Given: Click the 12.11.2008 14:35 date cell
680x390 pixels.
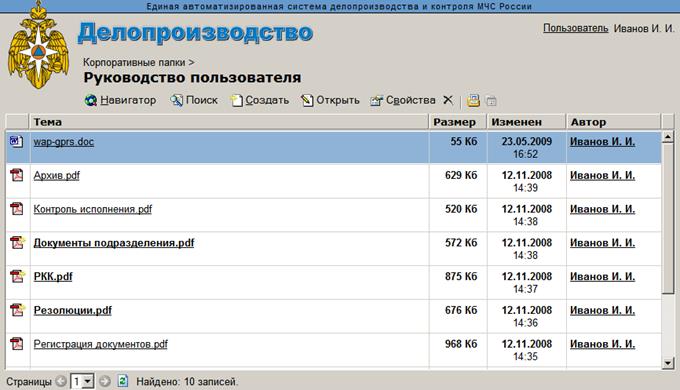Looking at the screenshot, I should click(x=526, y=350).
